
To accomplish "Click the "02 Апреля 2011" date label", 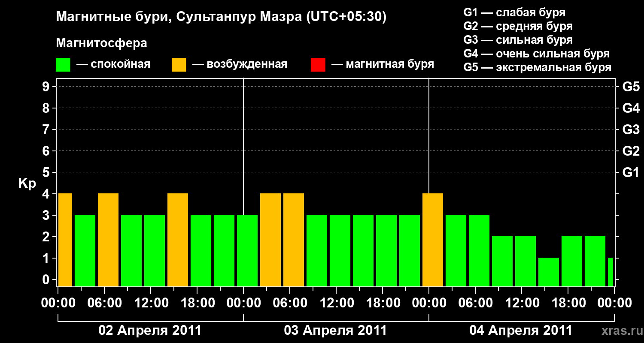I will [x=150, y=331].
